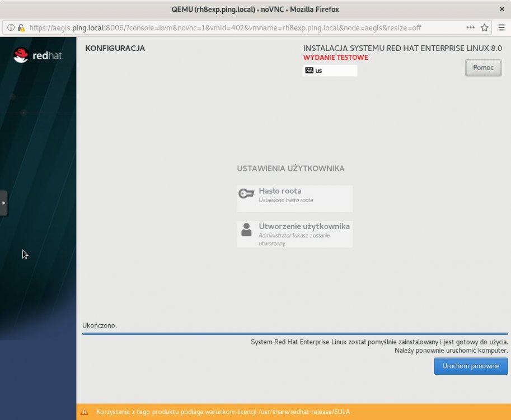Click the keyboard layout icon
The height and width of the screenshot is (420, 511).
[310, 71]
